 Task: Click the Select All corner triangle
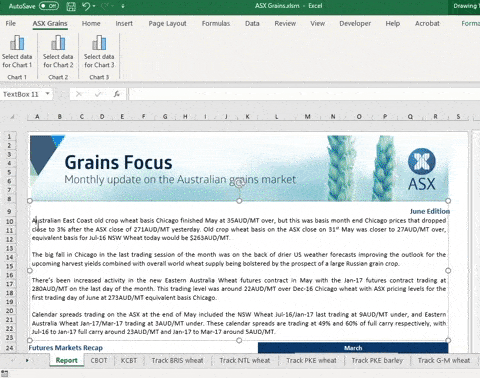12,117
